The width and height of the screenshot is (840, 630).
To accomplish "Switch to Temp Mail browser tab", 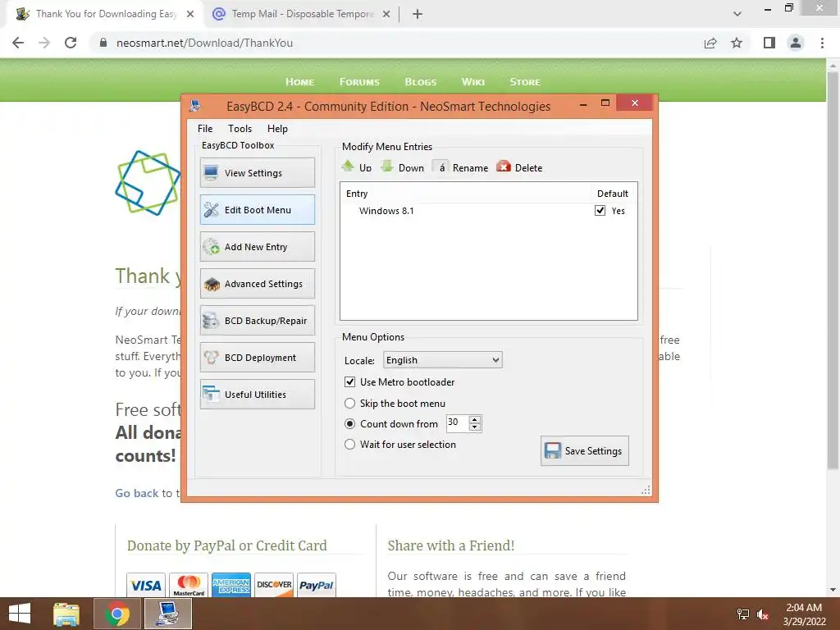I will pos(302,14).
